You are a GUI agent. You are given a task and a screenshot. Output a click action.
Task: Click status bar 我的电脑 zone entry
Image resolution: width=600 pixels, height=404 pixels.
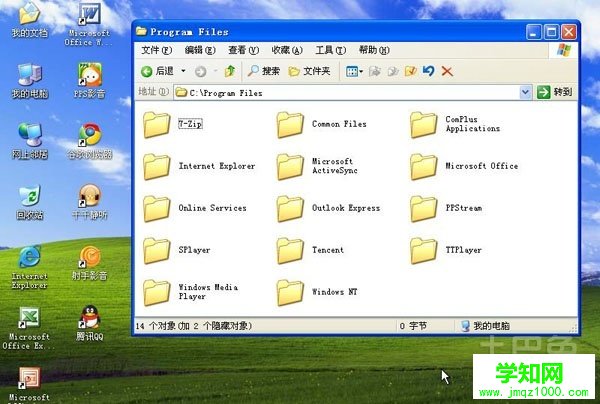[485, 326]
